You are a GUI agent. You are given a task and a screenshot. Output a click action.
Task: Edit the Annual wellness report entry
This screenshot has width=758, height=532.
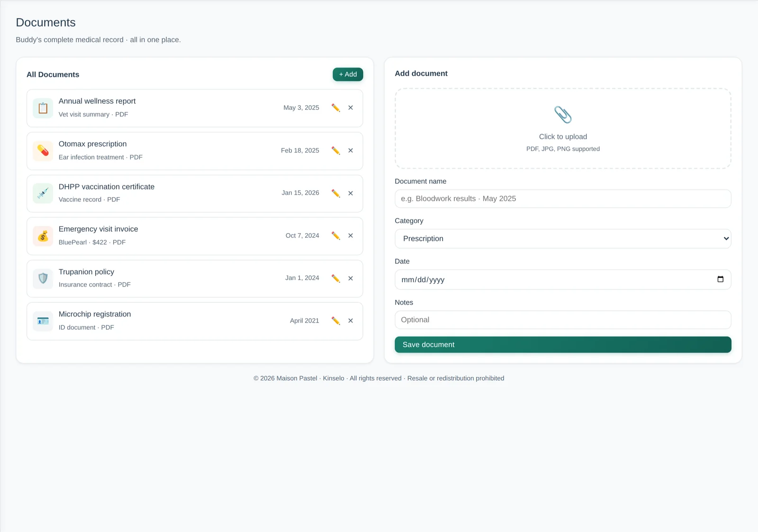[335, 108]
